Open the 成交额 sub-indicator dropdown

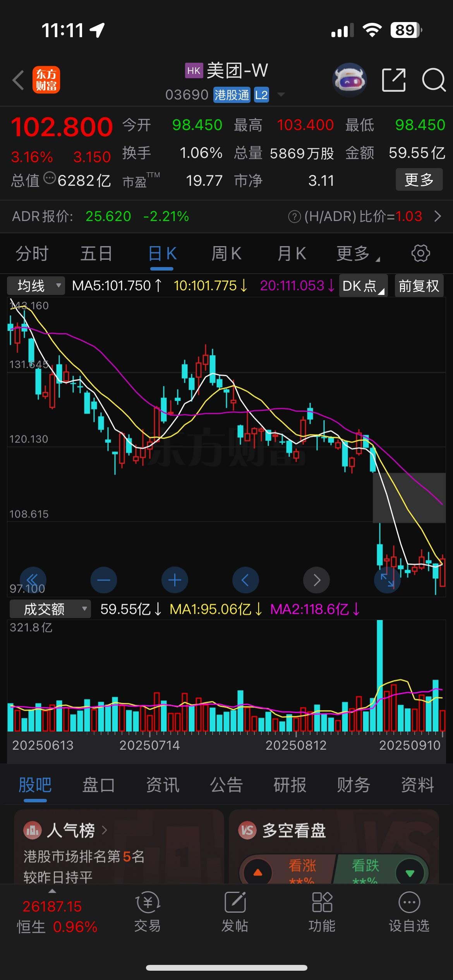click(50, 609)
